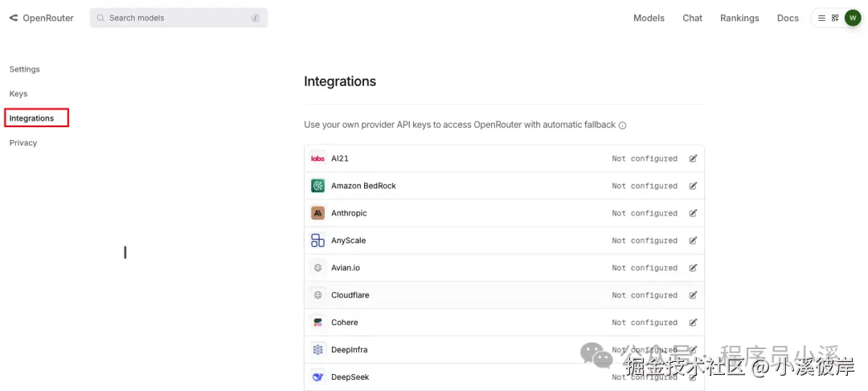Select Keys in the sidebar

point(18,94)
